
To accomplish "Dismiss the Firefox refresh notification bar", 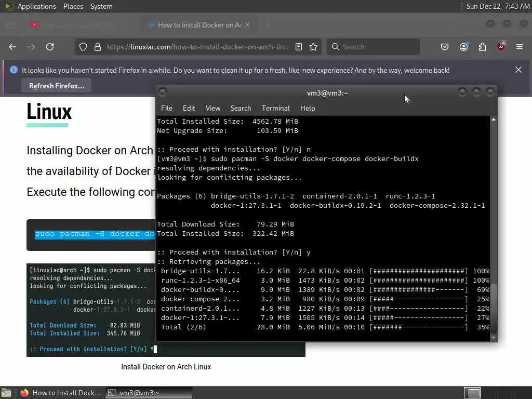I will tap(518, 70).
